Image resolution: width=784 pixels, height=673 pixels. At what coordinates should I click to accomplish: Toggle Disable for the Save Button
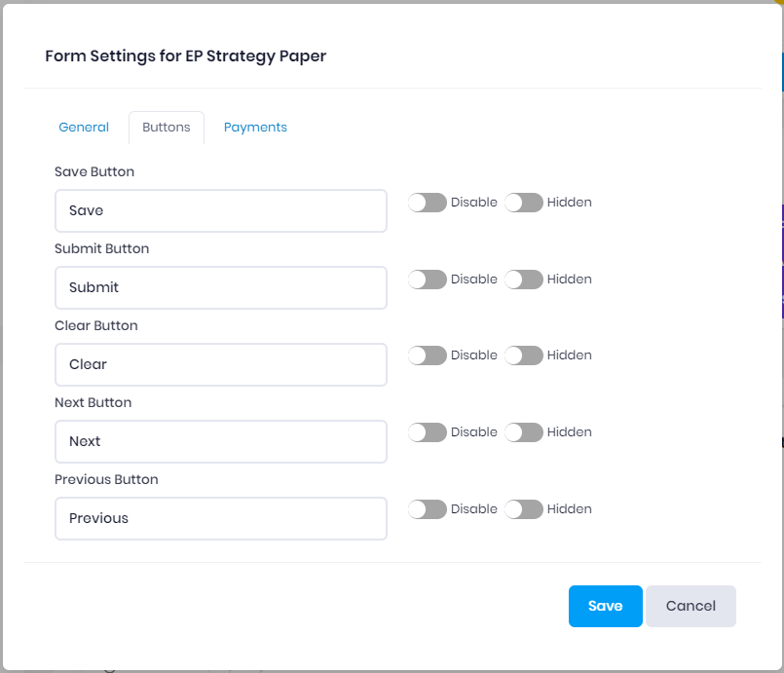(x=428, y=203)
